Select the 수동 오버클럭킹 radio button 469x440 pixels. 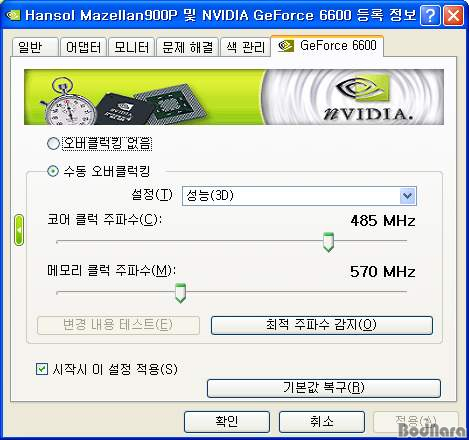coord(53,171)
